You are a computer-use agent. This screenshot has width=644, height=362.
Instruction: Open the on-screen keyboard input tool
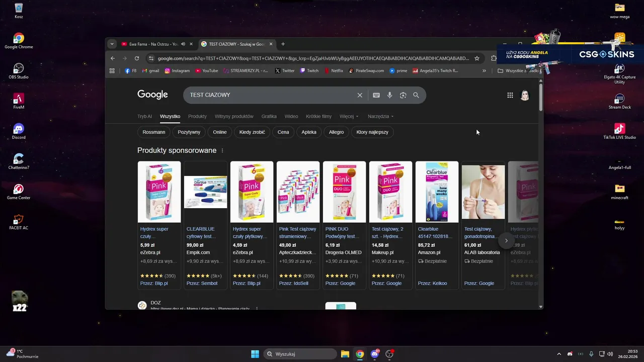point(376,95)
